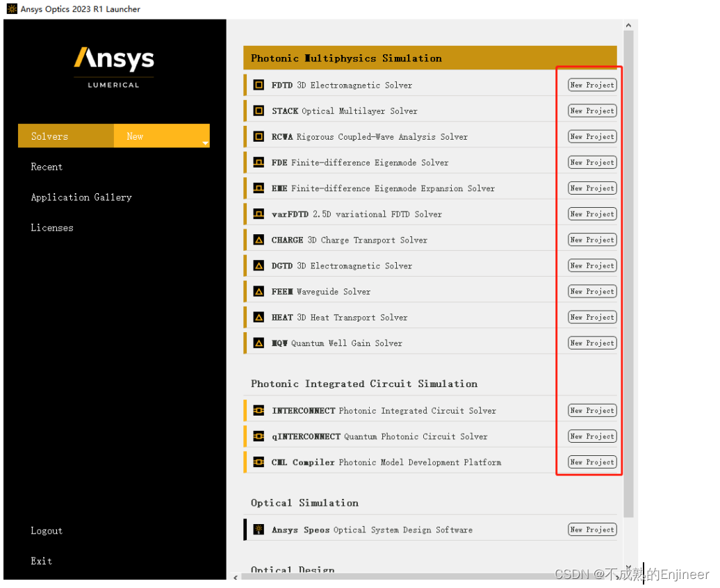The image size is (720, 588).
Task: Create new FEEM project
Action: tap(592, 291)
